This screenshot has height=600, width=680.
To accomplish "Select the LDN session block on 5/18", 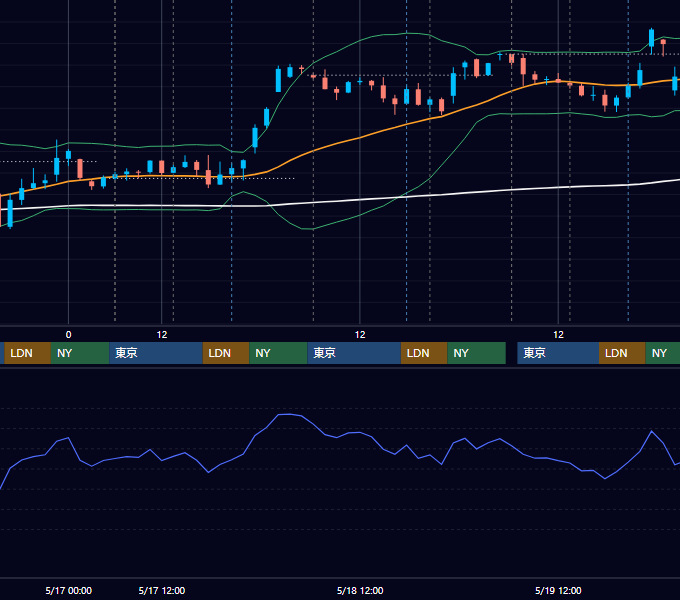I will [424, 353].
